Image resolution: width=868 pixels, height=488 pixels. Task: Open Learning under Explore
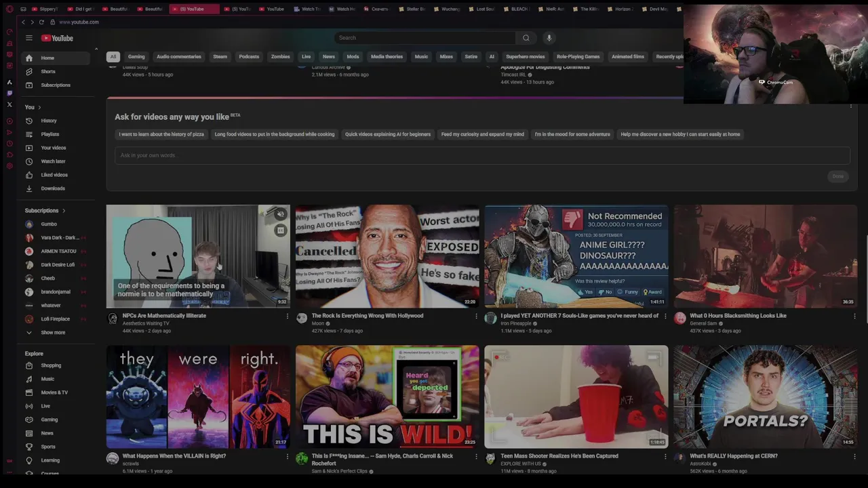[x=55, y=460]
